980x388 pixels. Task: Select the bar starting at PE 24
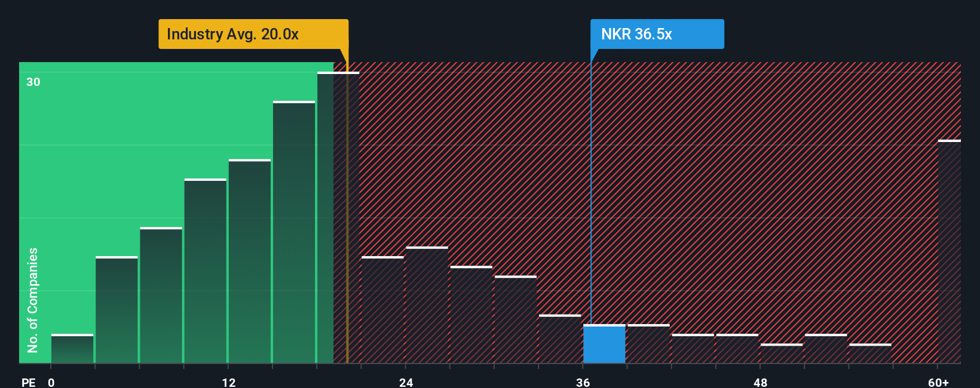coord(427,305)
